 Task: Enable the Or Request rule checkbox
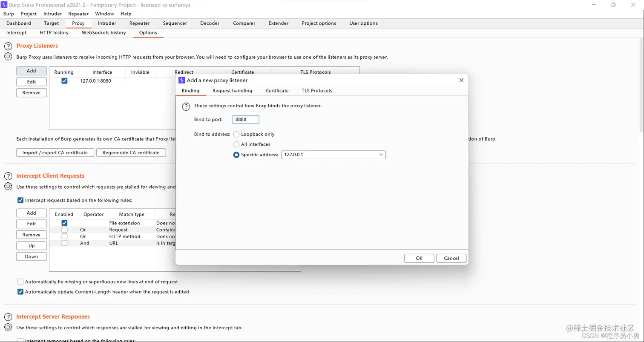pos(64,230)
